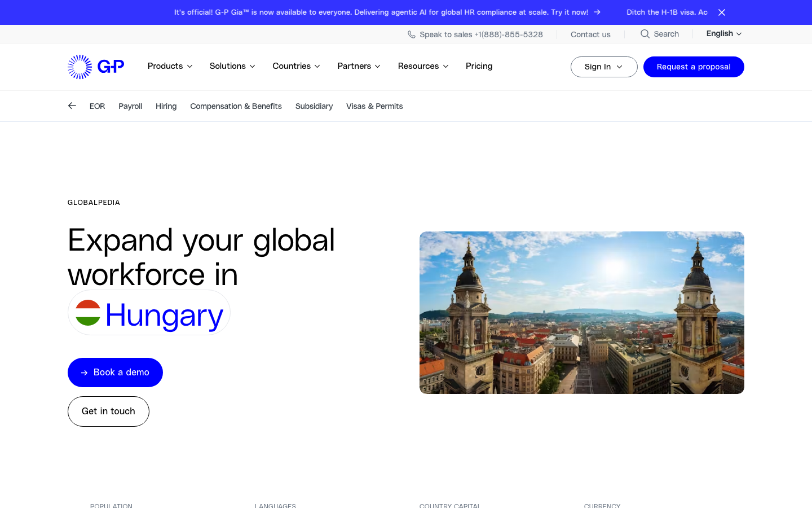Click the Book a demo button
The width and height of the screenshot is (812, 508).
pos(115,373)
